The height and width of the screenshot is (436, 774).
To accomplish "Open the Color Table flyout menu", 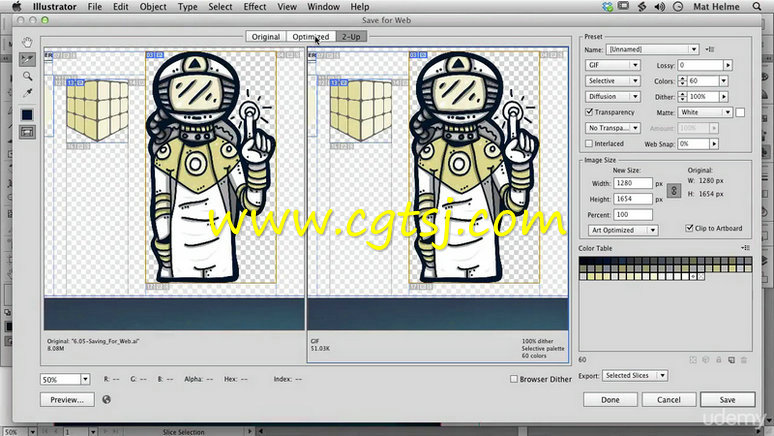I will (x=746, y=248).
